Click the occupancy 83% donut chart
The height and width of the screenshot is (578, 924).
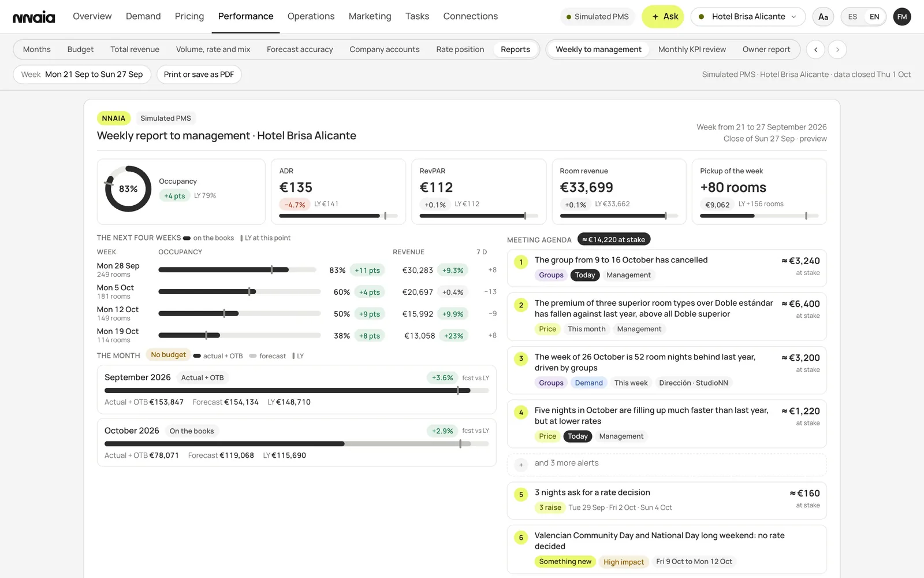pyautogui.click(x=128, y=189)
